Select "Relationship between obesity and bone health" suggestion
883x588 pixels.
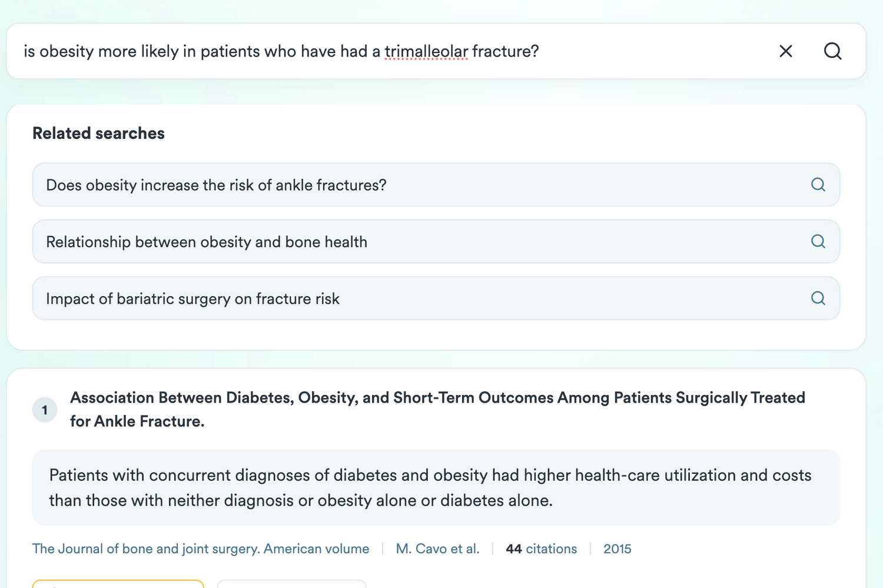pyautogui.click(x=207, y=242)
